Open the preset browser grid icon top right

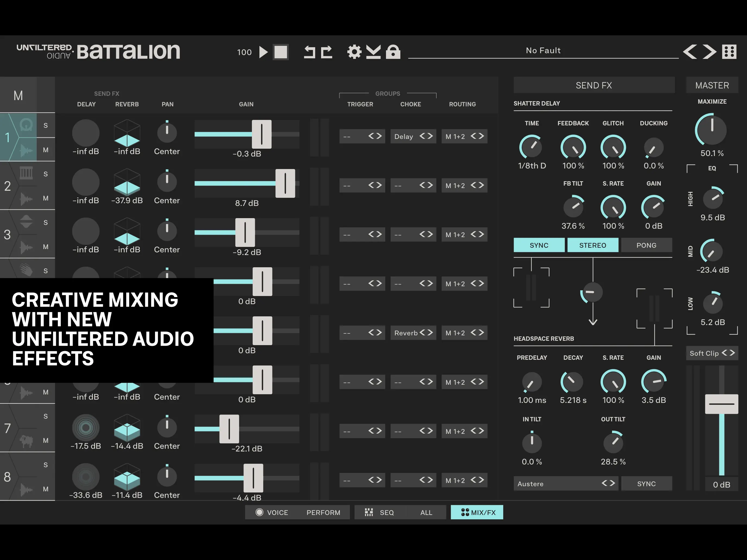729,52
